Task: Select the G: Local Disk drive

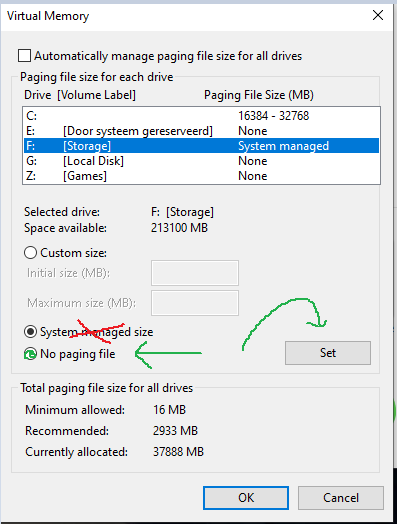Action: pos(202,161)
